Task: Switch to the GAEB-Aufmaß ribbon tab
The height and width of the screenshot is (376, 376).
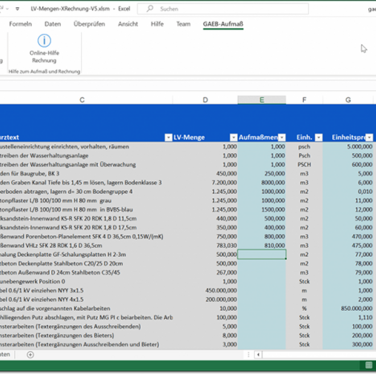Action: point(223,24)
